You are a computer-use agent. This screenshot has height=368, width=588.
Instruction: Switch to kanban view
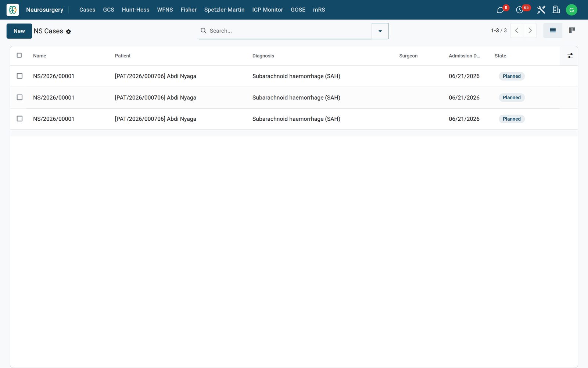[x=572, y=31]
